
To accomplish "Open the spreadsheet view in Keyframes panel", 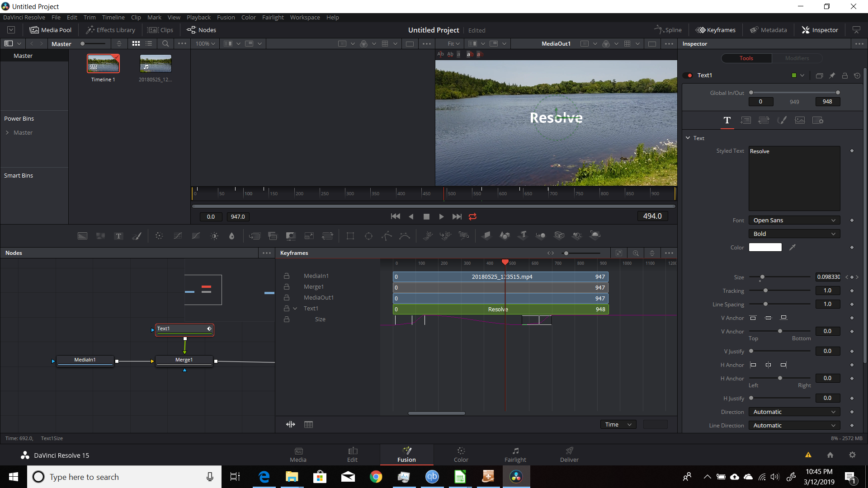I will [x=308, y=424].
